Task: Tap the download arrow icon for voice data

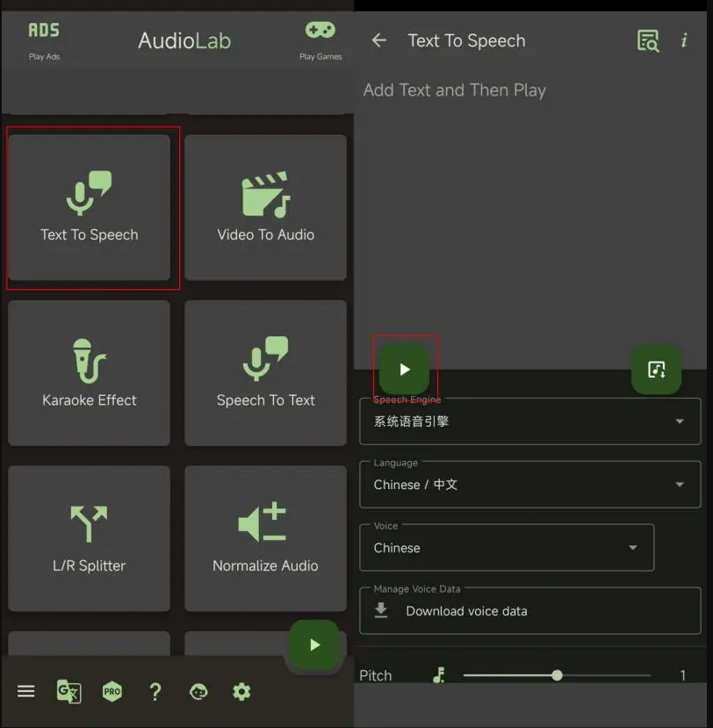Action: coord(381,610)
